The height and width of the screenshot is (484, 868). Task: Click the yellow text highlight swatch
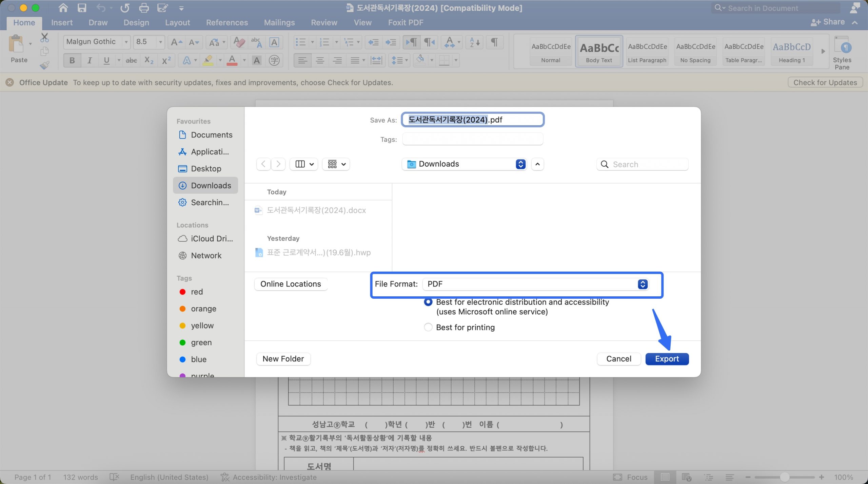point(208,60)
